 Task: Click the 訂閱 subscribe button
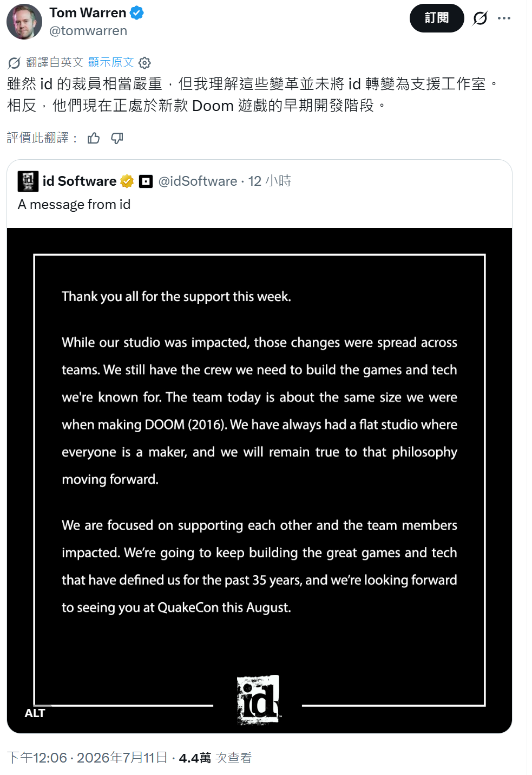437,18
